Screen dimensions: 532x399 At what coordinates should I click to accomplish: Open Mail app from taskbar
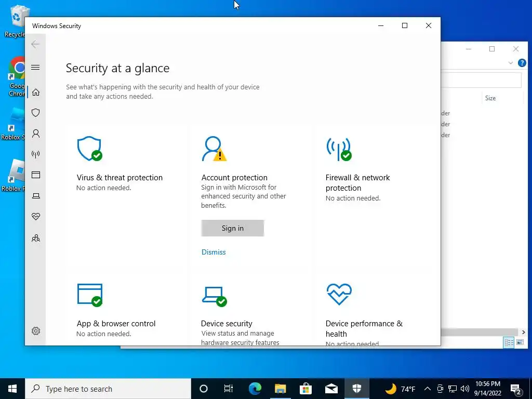[x=331, y=389]
